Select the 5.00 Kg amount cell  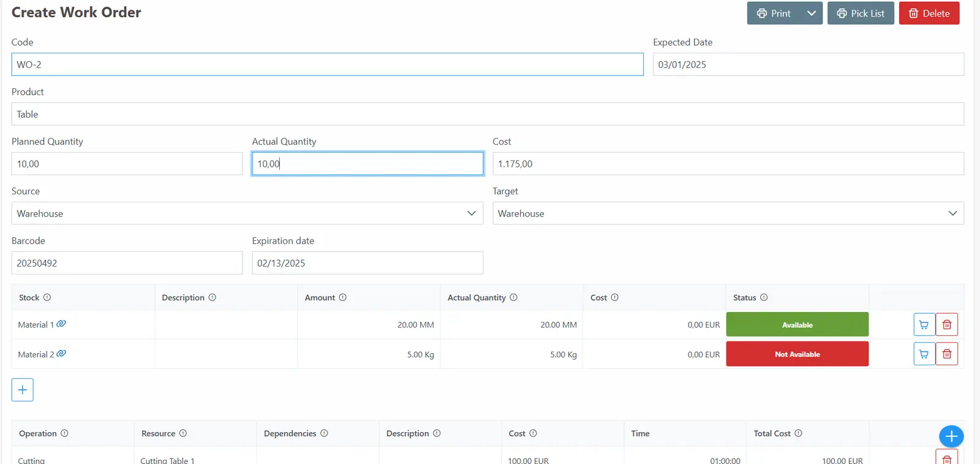(x=369, y=354)
